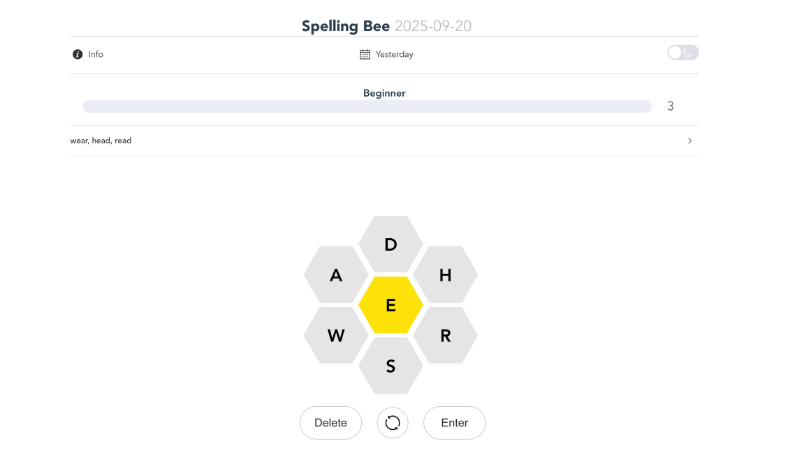Click the Info circle icon
This screenshot has height=450, width=800.
coord(78,54)
